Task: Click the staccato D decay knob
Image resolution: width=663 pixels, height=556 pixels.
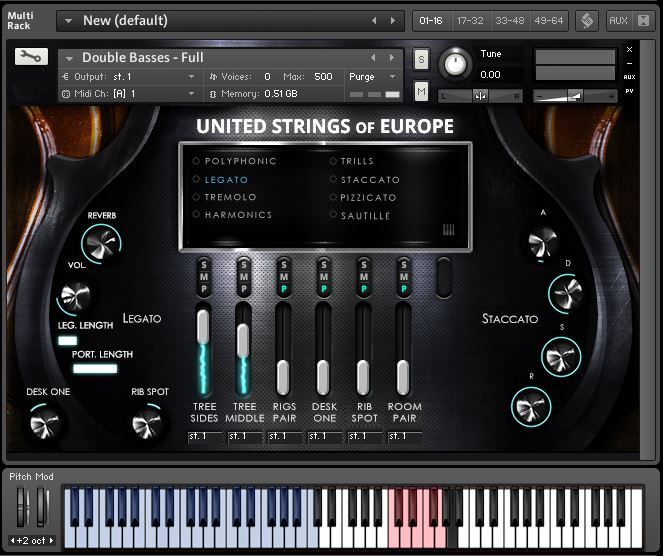Action: click(x=566, y=293)
